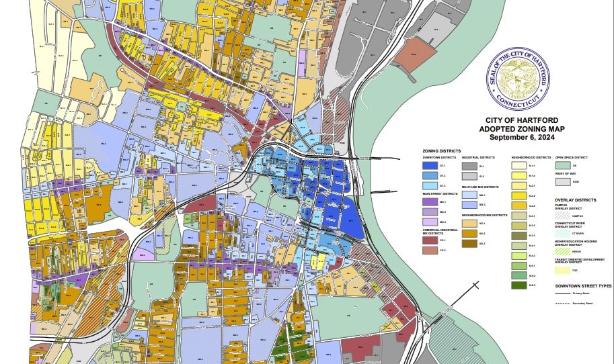
Task: Click the ID-1 gray industrial swatch
Action: 469,166
